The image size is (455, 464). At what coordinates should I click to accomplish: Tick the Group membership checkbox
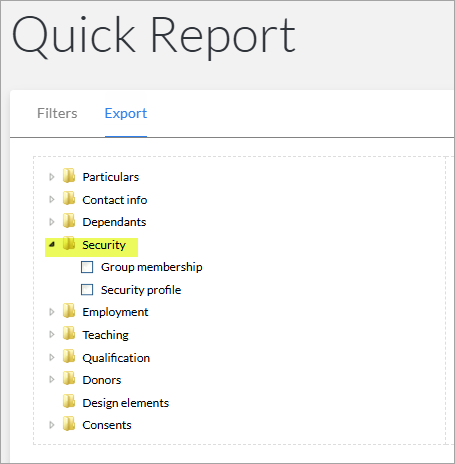click(87, 267)
